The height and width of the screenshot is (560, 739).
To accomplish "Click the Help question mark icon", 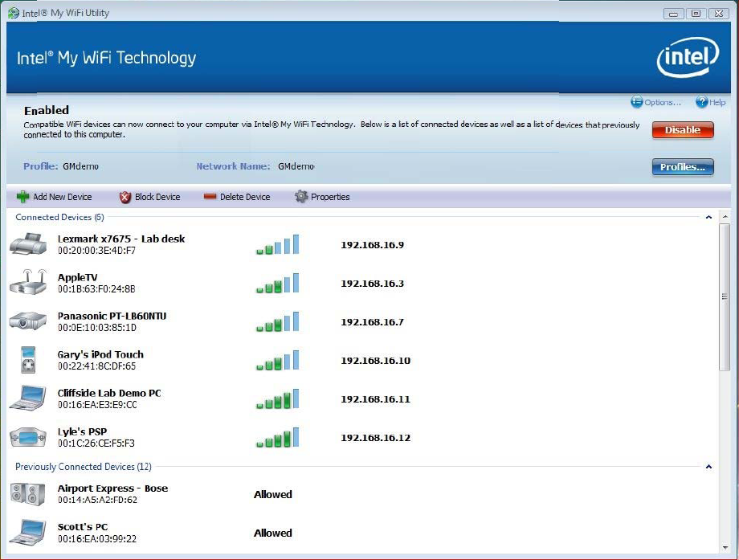I will coord(702,102).
